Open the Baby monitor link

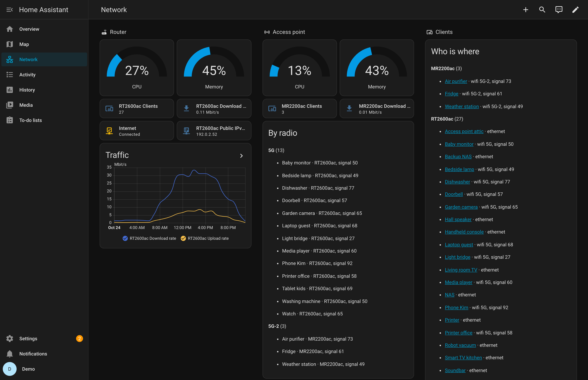[x=459, y=144]
